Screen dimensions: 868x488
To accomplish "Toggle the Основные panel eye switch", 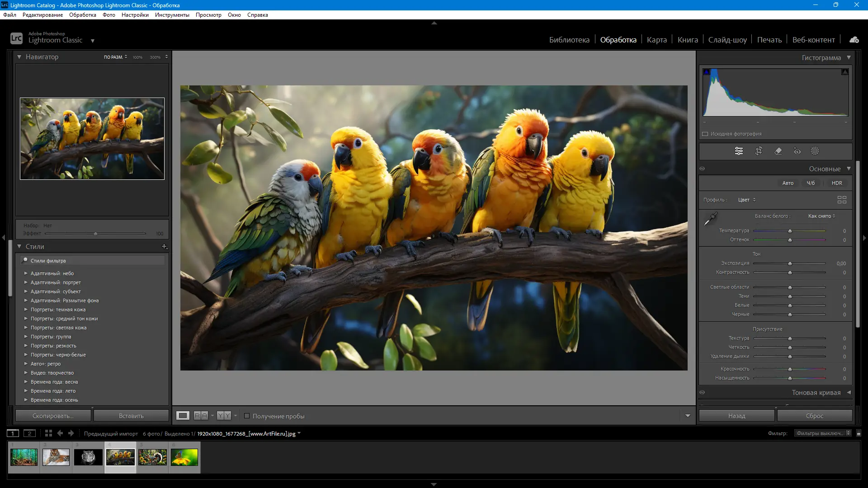I will tap(702, 169).
